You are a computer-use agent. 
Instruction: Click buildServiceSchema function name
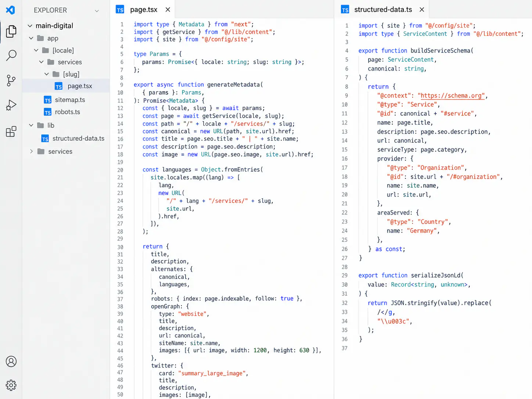(x=441, y=51)
